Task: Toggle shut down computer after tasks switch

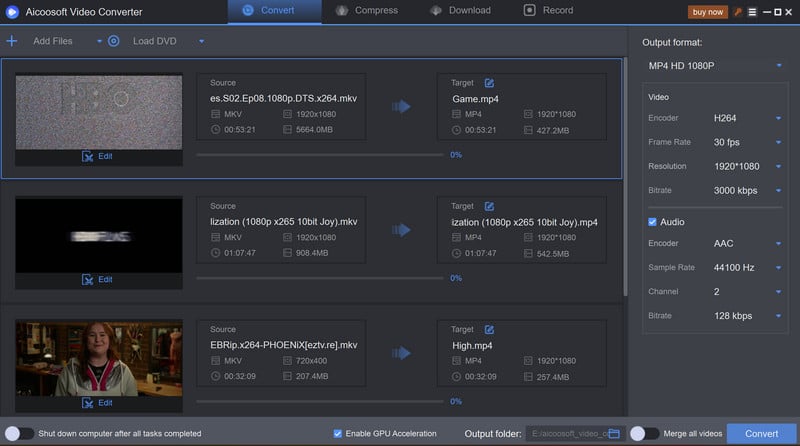Action: [x=19, y=434]
